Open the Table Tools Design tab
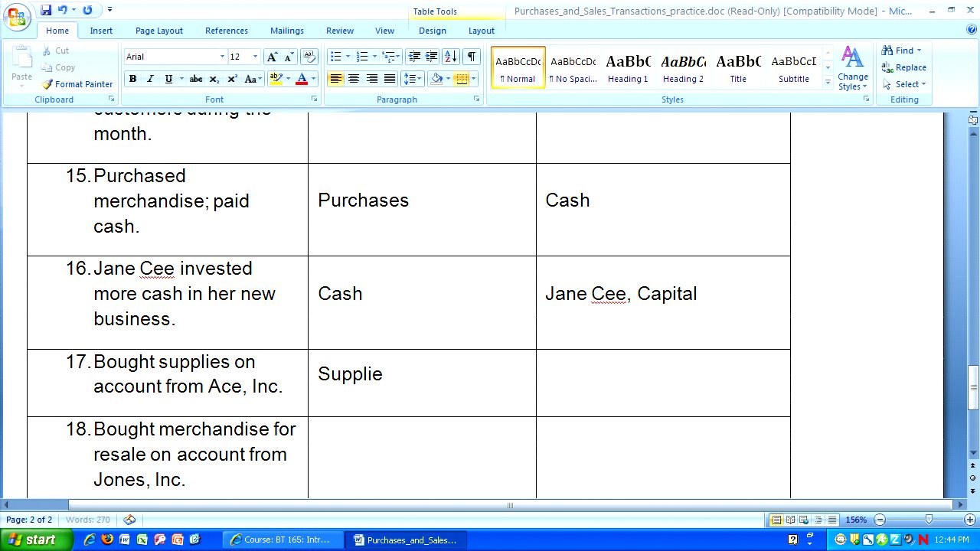 [x=432, y=31]
